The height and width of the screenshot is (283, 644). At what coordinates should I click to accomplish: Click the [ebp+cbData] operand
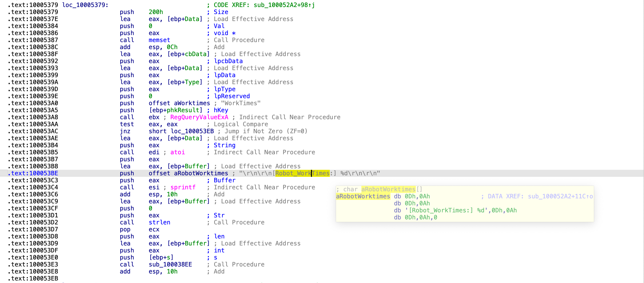coord(188,54)
